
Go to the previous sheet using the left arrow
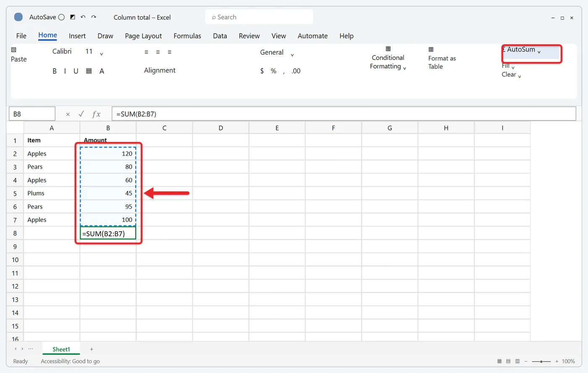[x=16, y=349]
